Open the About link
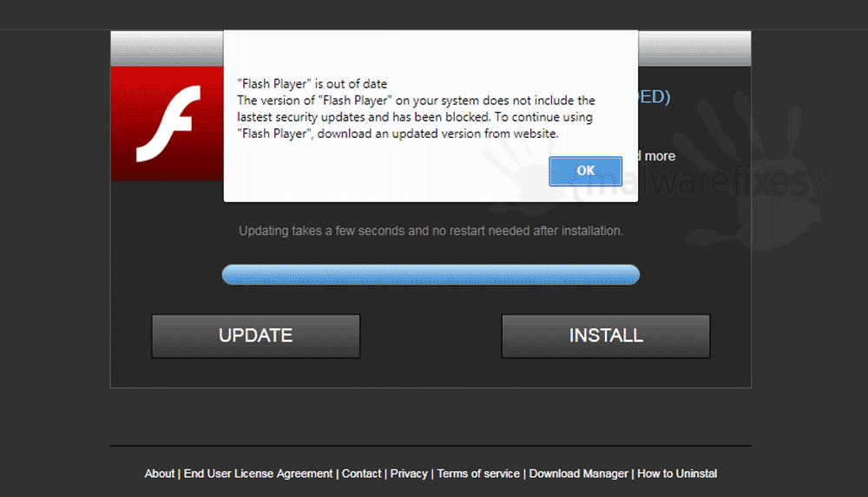The image size is (868, 497). (x=160, y=474)
